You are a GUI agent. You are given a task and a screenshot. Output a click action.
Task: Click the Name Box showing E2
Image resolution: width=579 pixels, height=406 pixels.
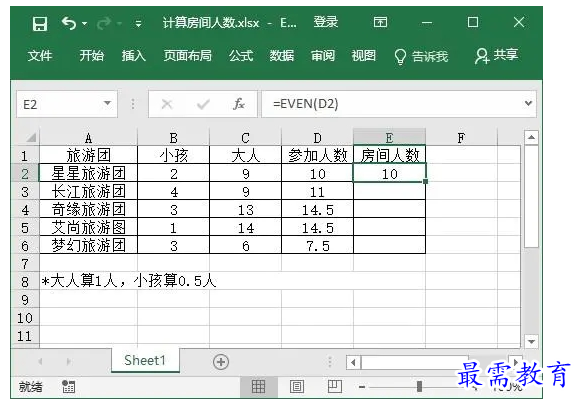59,104
